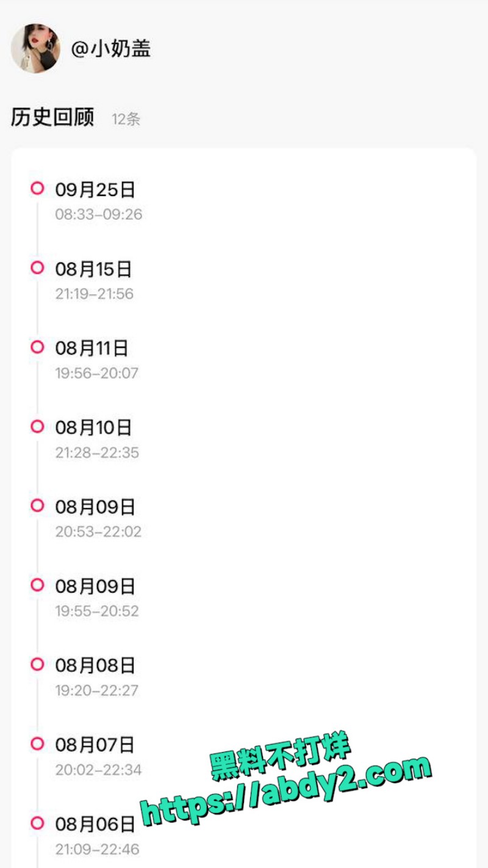Click the timeline marker for 08月06日

[x=38, y=823]
